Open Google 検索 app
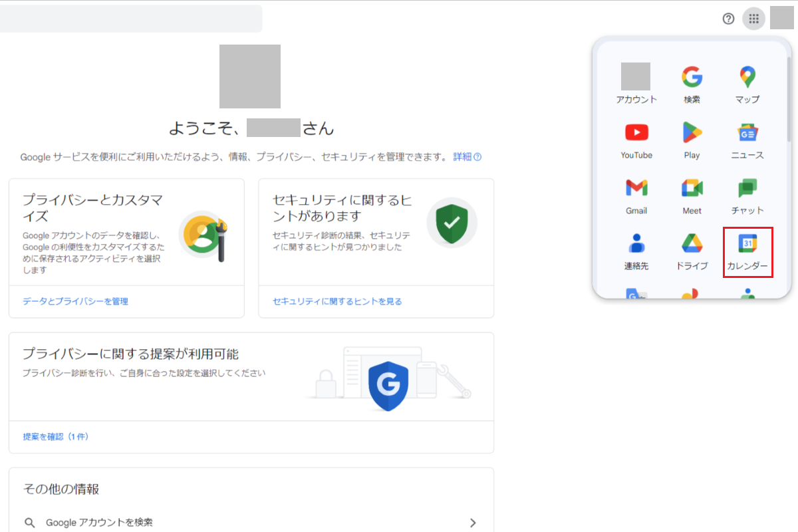The width and height of the screenshot is (798, 532). click(x=692, y=83)
